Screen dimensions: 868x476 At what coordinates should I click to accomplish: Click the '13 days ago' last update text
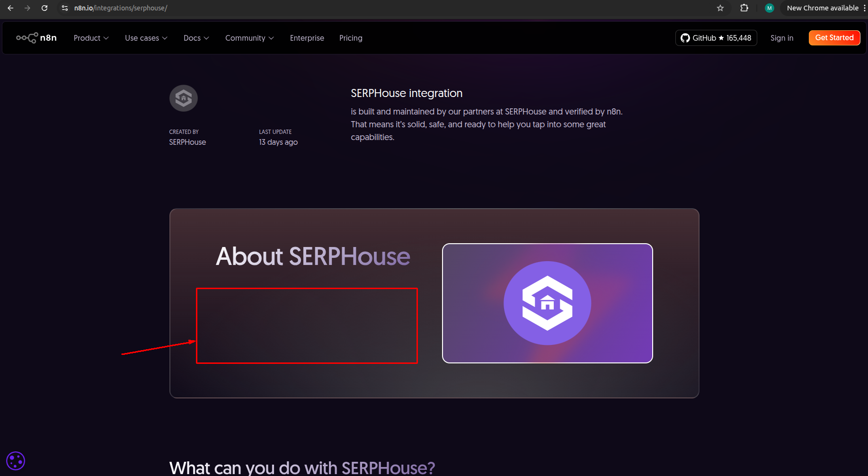(x=278, y=142)
